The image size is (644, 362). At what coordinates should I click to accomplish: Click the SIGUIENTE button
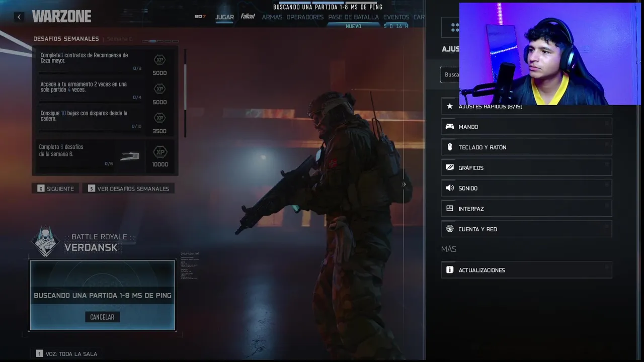click(x=55, y=189)
